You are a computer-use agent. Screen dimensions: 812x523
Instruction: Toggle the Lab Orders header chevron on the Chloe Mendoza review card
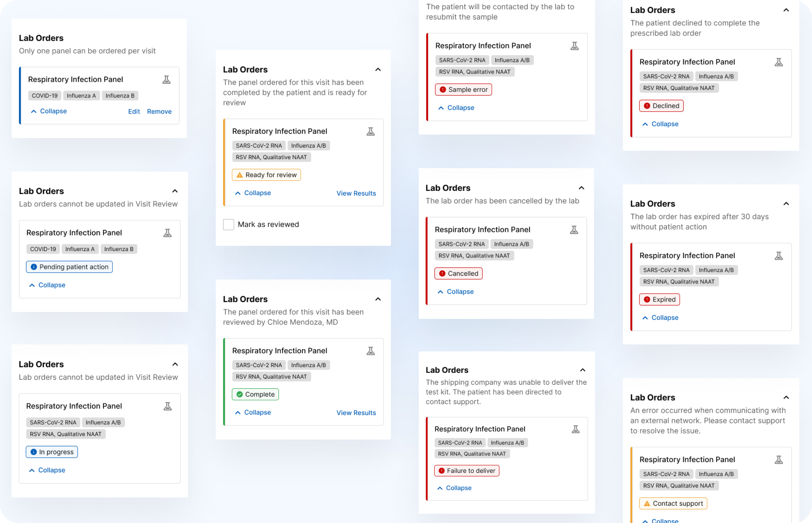point(378,299)
